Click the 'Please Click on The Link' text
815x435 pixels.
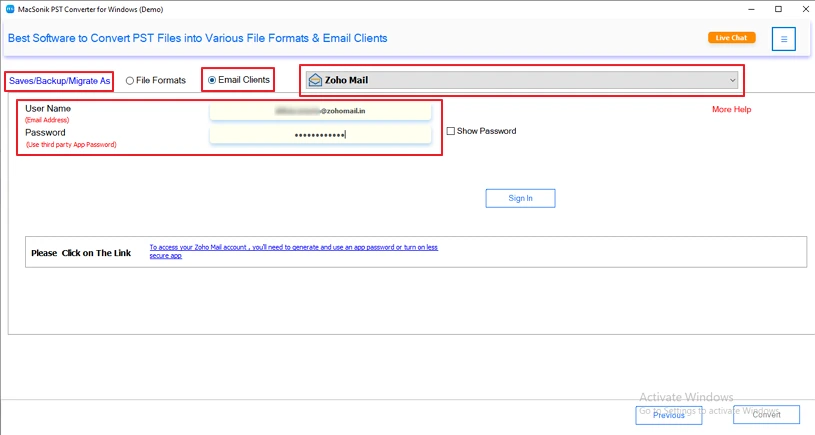(81, 253)
